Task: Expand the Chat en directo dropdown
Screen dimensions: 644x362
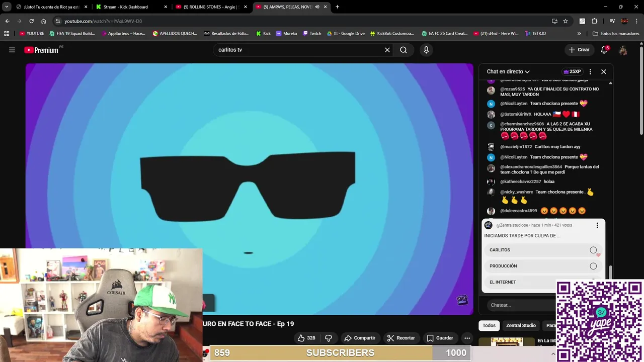Action: coord(508,71)
